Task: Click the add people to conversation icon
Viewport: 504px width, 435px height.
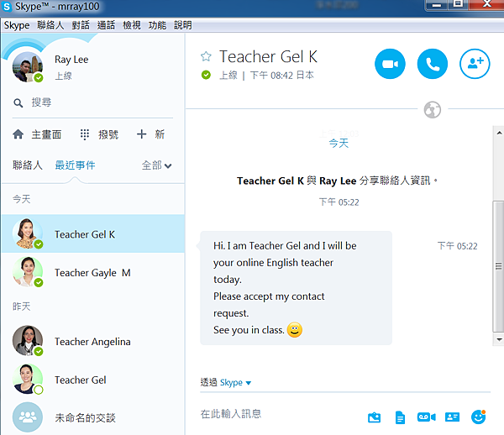Action: (475, 64)
